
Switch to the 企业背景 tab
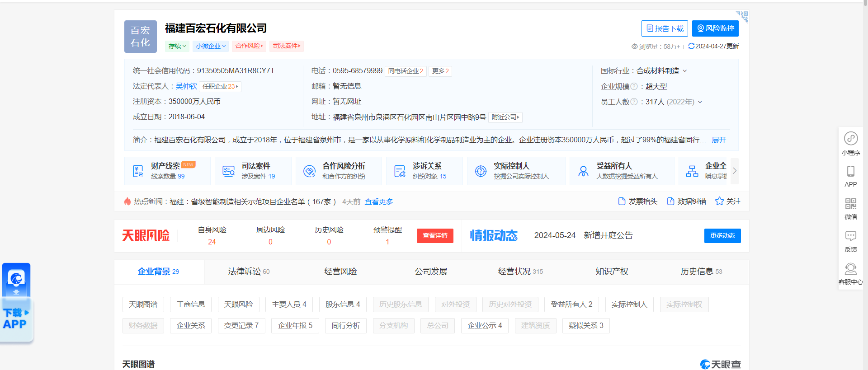click(159, 272)
